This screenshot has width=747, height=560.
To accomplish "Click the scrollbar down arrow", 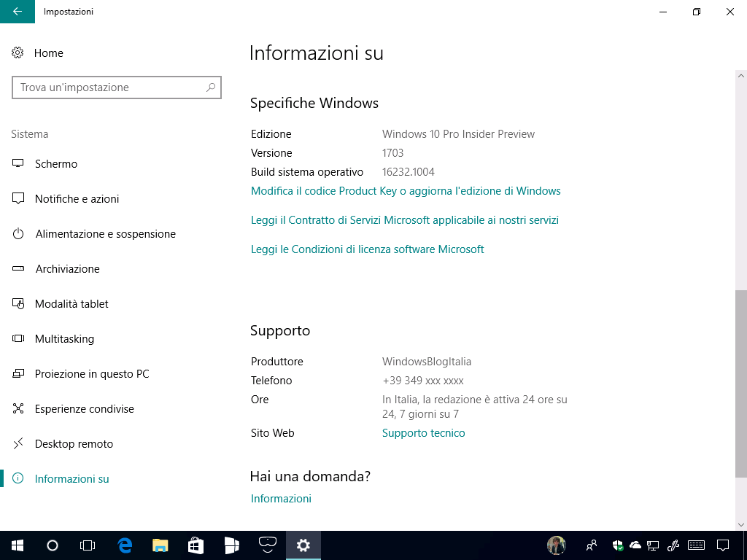I will [741, 525].
